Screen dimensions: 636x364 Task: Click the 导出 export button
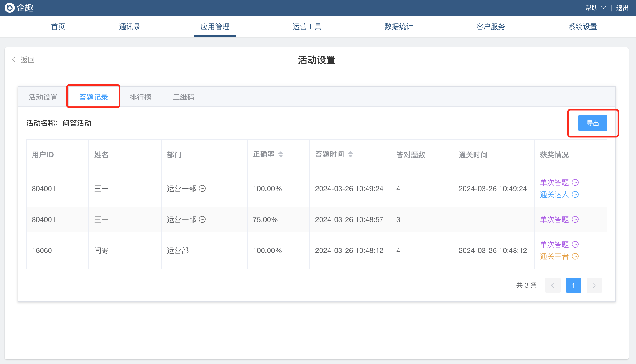click(x=593, y=123)
